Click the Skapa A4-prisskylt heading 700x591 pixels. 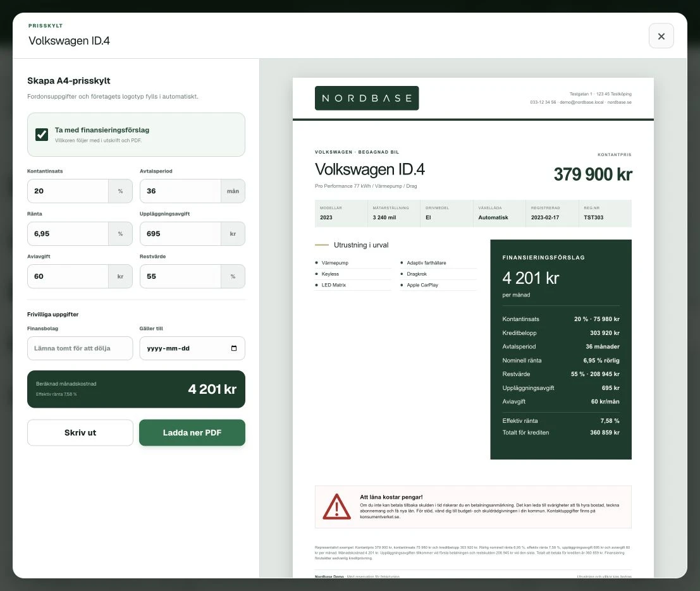pos(69,81)
